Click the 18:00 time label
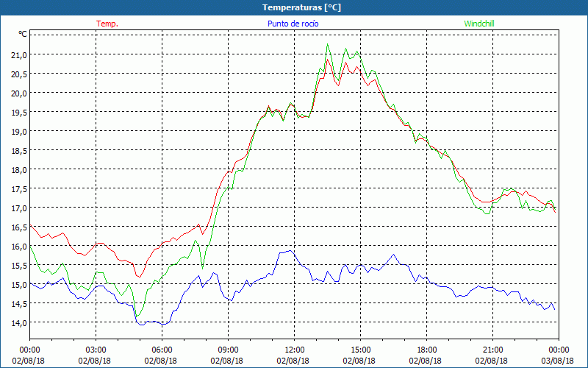Screen dimensions: 588x368 427,350
